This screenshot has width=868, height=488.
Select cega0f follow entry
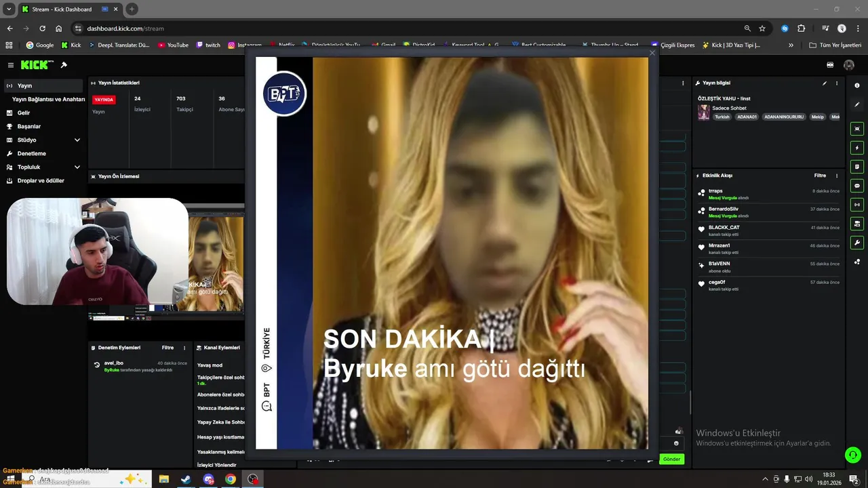(769, 285)
